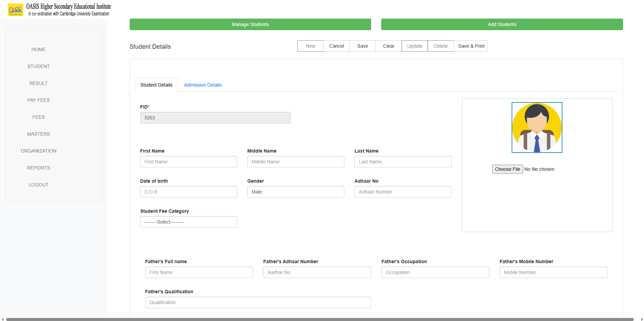Click the horizontal scrollbar at bottom

coord(322,318)
